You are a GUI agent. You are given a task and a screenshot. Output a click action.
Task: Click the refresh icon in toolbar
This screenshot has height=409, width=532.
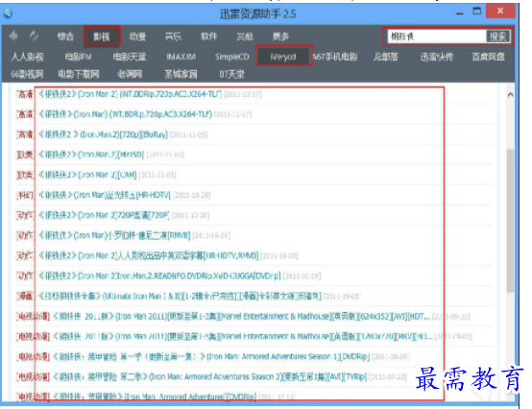coord(34,36)
